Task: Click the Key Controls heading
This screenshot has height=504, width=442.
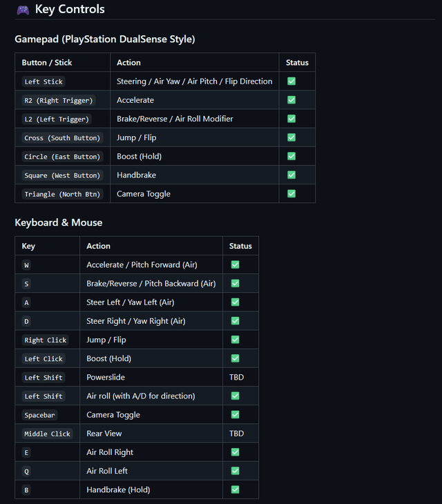Action: 70,10
